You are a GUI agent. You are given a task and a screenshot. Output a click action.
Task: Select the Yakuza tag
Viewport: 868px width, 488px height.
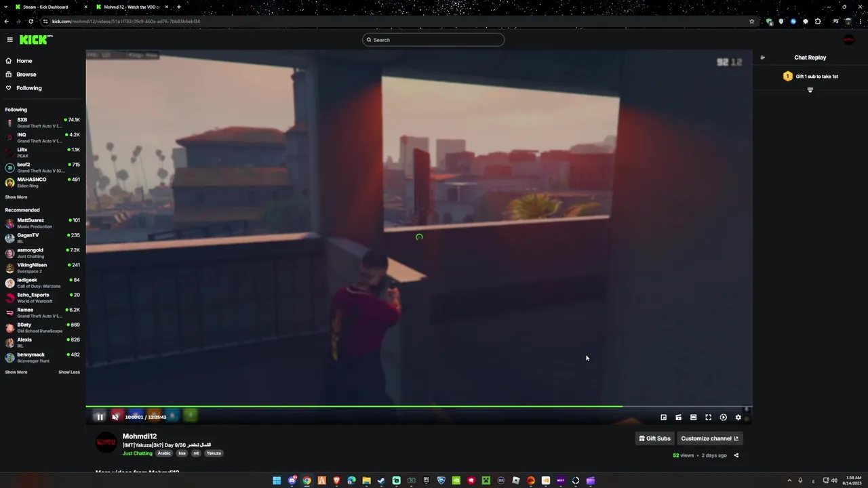[x=214, y=453]
